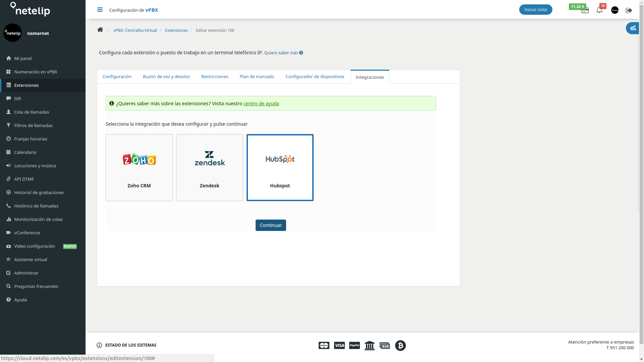644x362 pixels.
Task: Click the help question icon after Quiero saber más
Action: pos(301,53)
